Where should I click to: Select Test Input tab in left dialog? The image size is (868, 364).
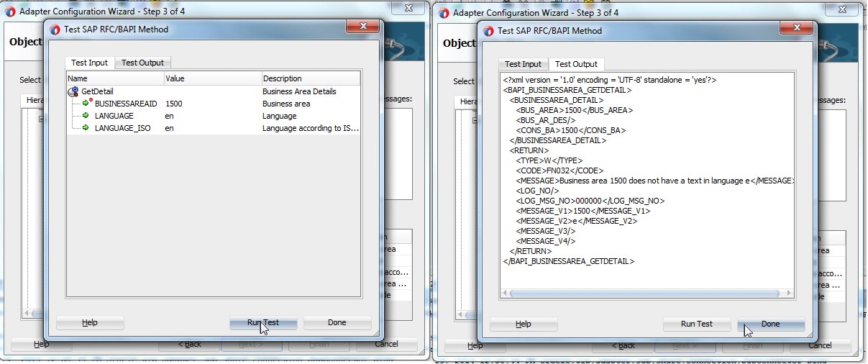pos(90,63)
